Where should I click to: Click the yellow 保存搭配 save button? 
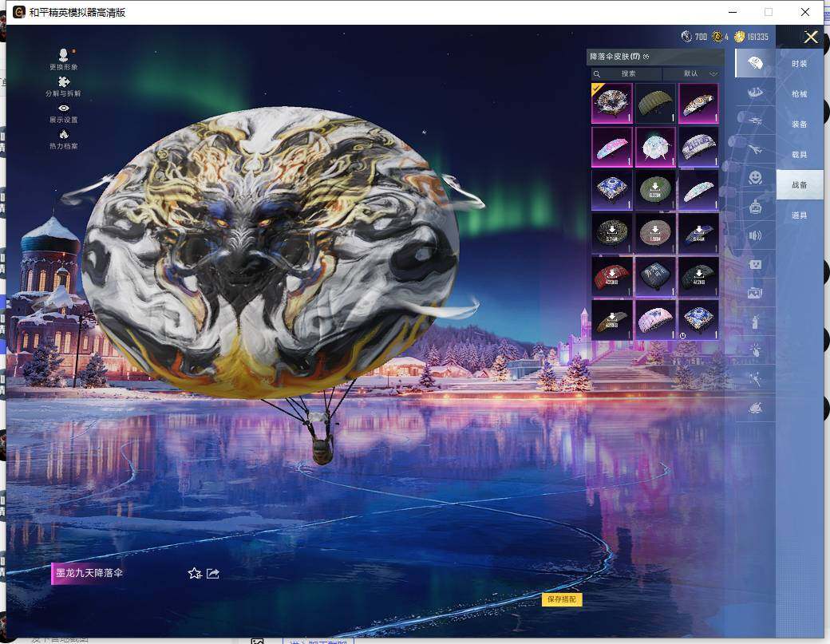pyautogui.click(x=562, y=599)
